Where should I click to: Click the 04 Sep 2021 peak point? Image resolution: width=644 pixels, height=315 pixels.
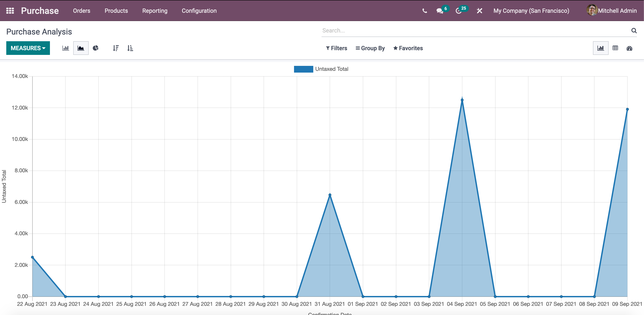[462, 100]
